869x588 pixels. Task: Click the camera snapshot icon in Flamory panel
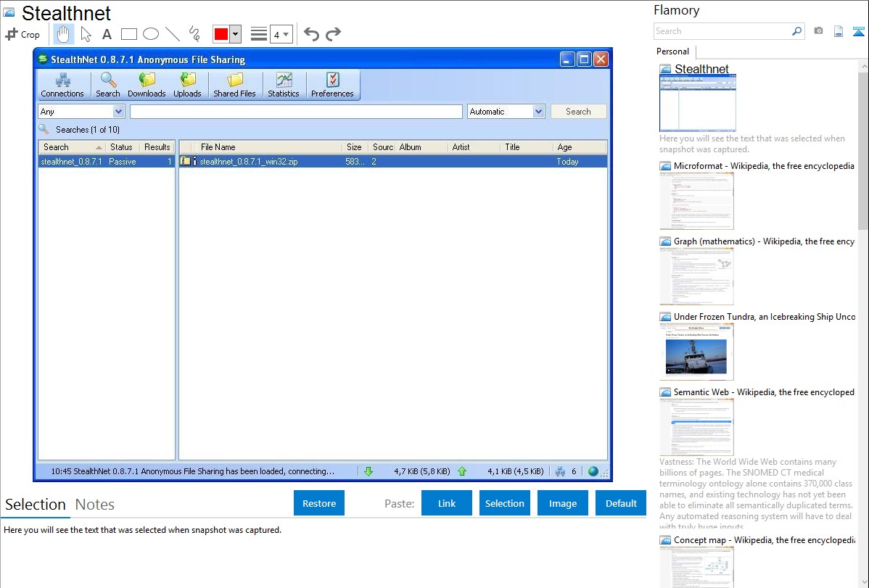pos(818,31)
